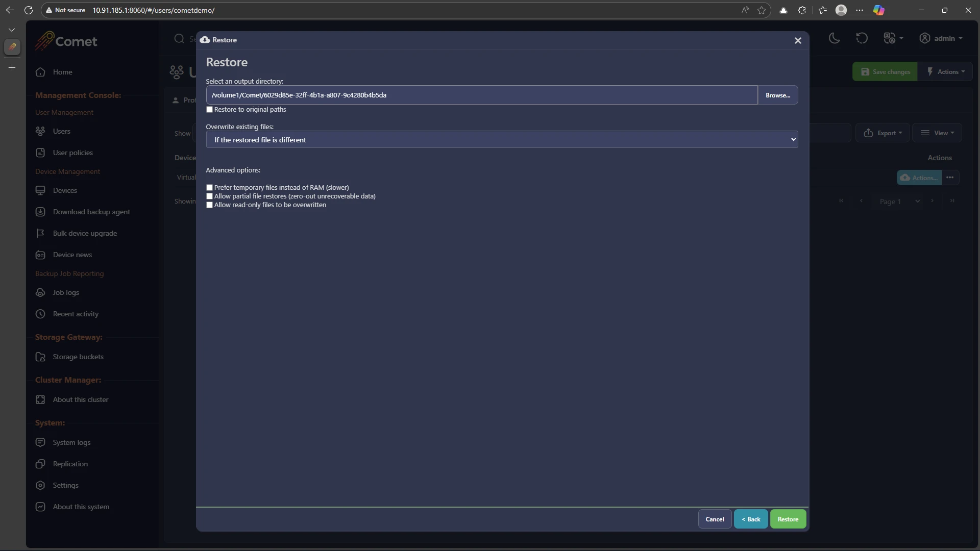Click the Replication icon
This screenshot has height=551, width=980.
[x=40, y=464]
